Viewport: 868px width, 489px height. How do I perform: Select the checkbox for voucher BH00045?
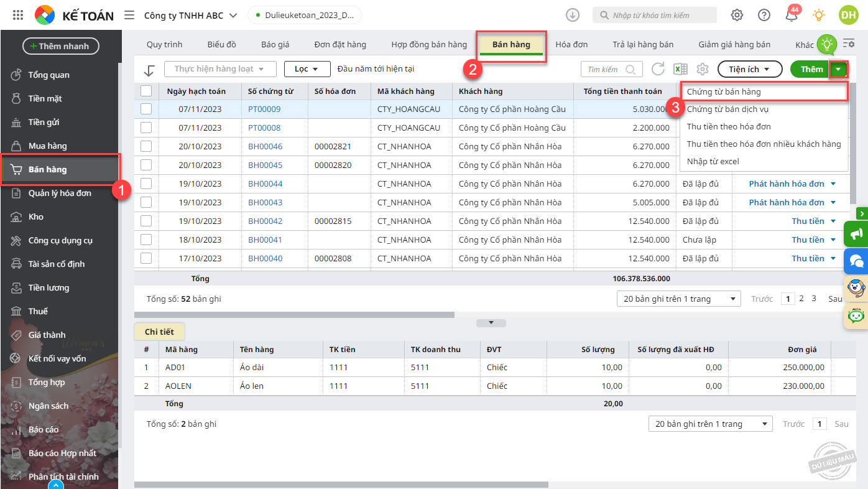pos(146,165)
